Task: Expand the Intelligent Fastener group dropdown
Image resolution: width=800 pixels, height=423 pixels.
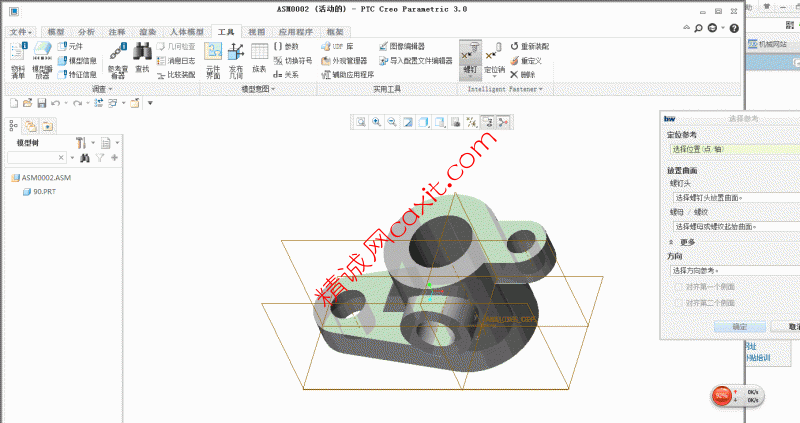Action: (505, 89)
